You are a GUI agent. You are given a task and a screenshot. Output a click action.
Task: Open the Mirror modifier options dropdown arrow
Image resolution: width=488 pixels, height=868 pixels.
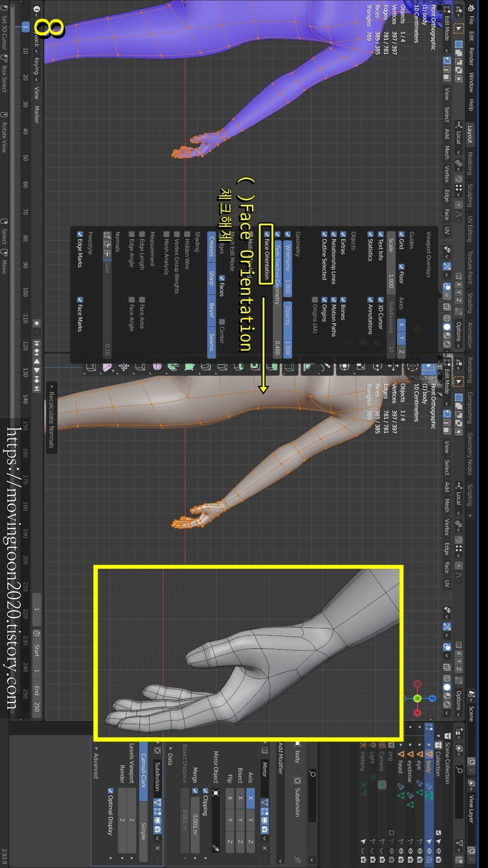click(264, 839)
